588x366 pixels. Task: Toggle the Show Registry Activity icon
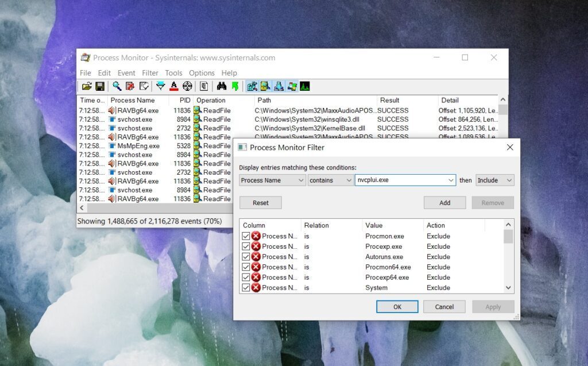pyautogui.click(x=252, y=86)
